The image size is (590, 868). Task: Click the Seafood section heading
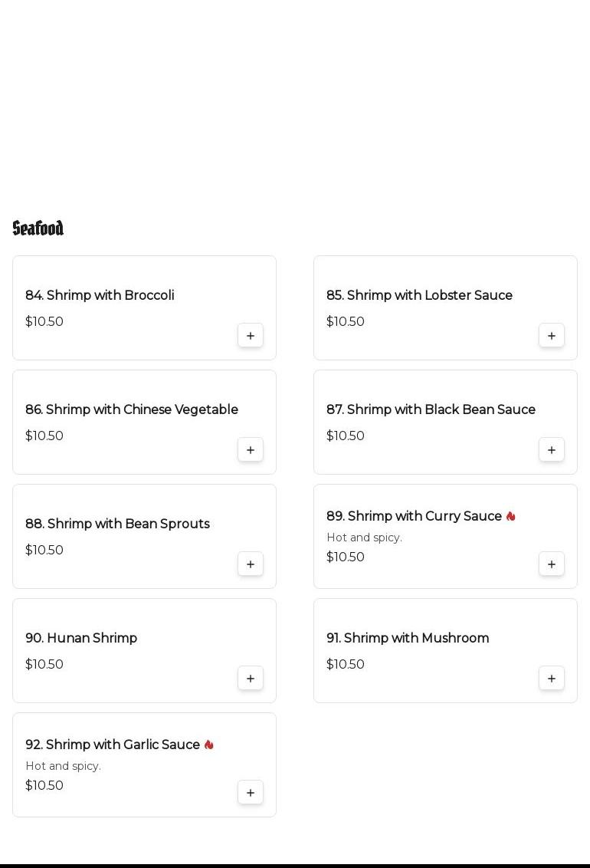click(x=38, y=229)
